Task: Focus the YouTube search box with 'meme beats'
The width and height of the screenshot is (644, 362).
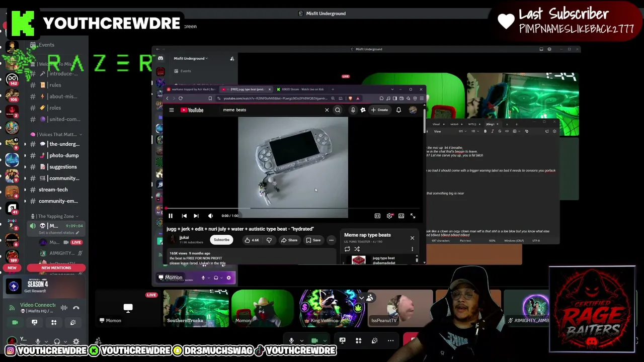Action: (272, 110)
